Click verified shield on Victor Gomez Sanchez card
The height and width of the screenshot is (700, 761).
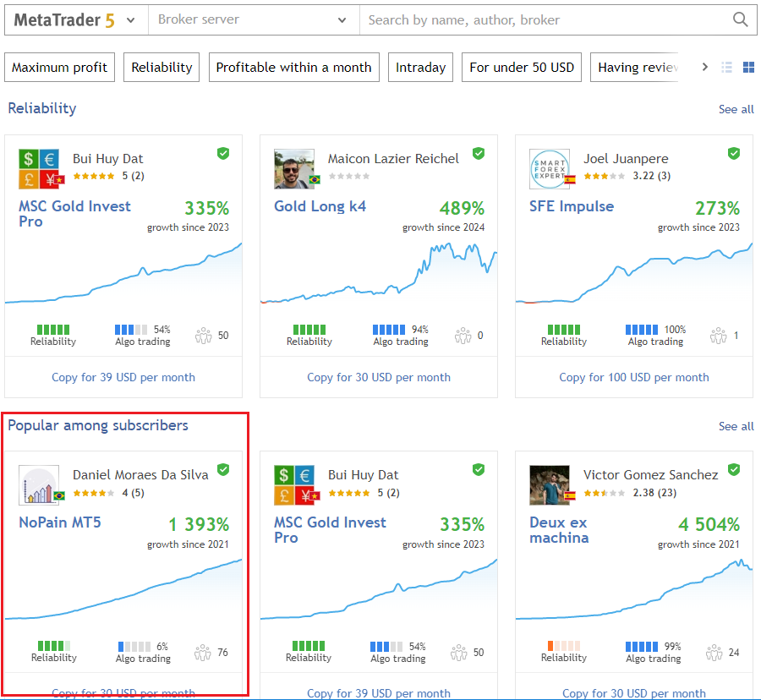click(734, 469)
